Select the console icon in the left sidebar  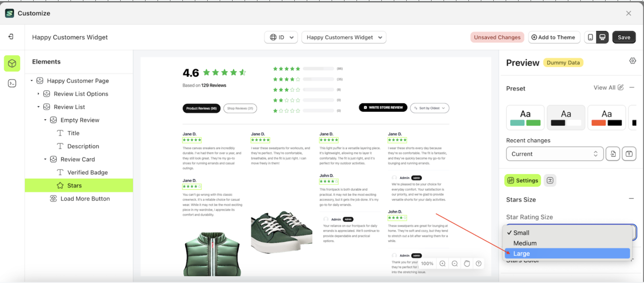coord(12,83)
